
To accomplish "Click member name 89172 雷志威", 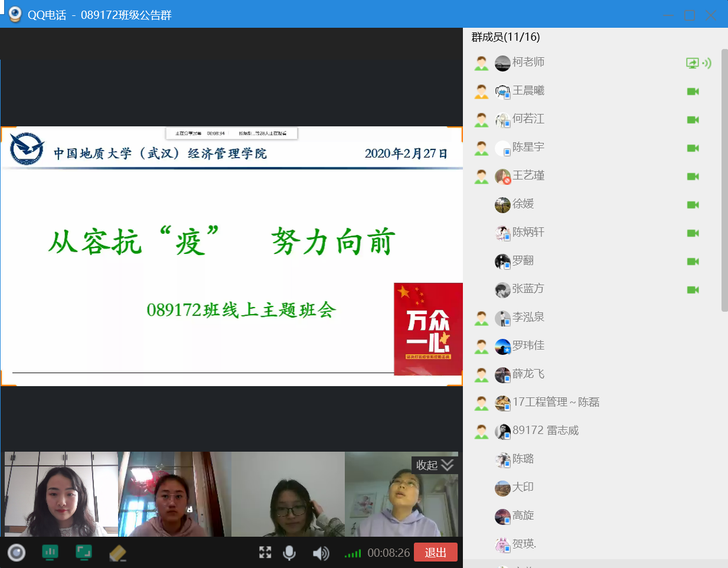I will (545, 431).
